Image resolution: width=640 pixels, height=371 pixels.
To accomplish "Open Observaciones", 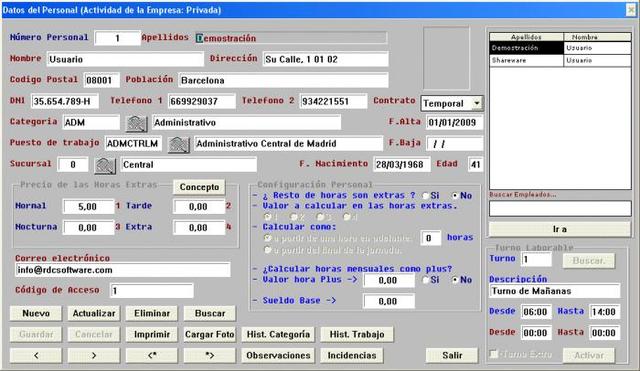I will (278, 355).
